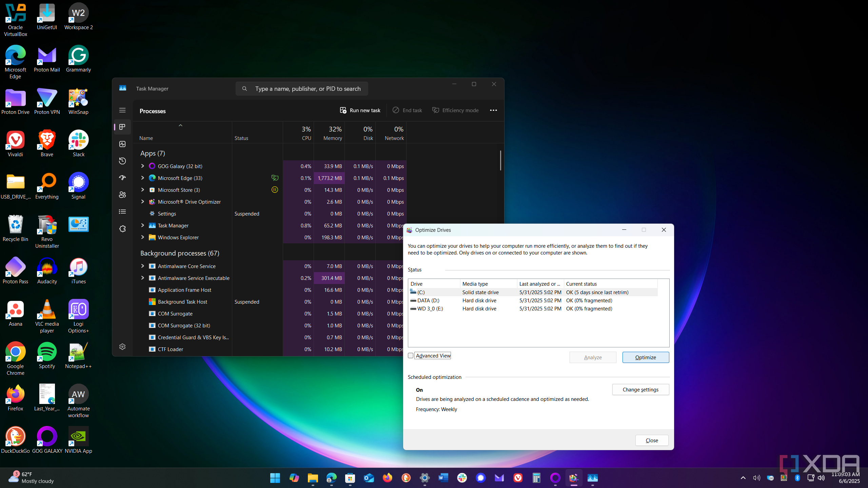868x488 pixels.
Task: Click the Efficiency mode button
Action: point(455,110)
